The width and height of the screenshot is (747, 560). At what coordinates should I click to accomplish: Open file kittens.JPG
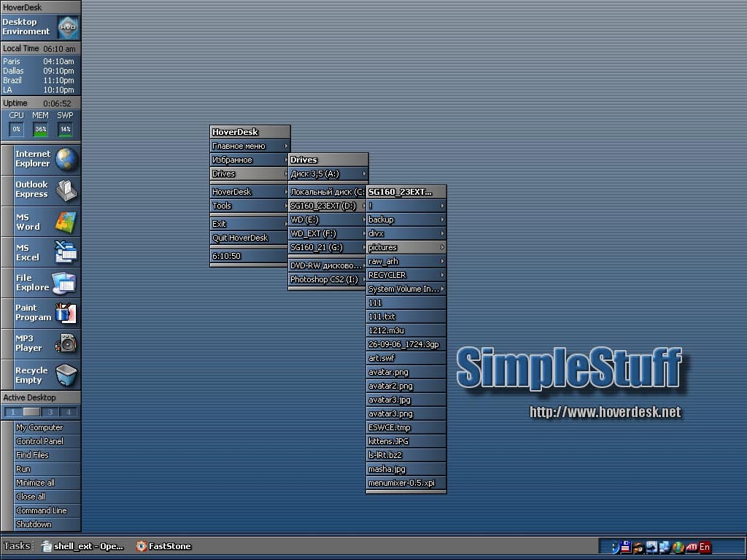point(406,441)
